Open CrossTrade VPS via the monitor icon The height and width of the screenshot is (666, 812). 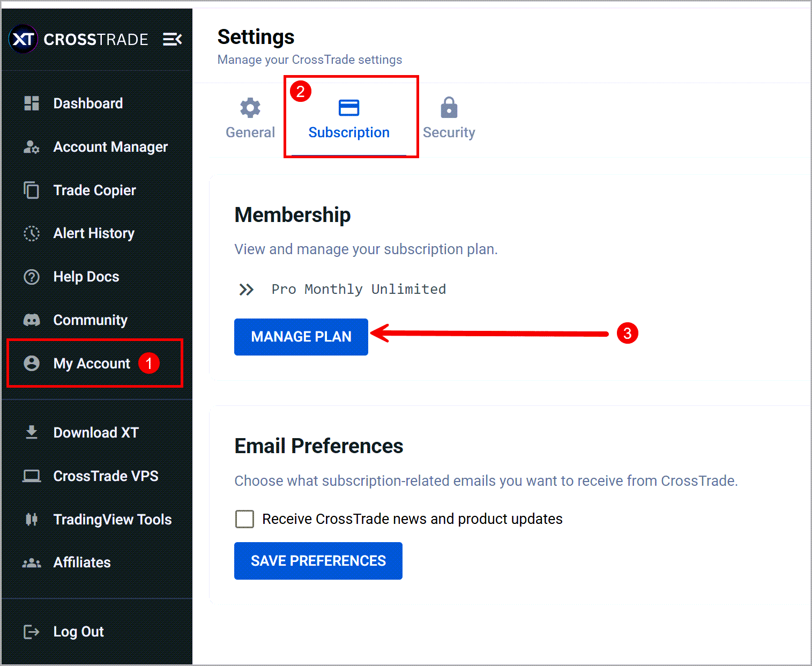point(32,476)
